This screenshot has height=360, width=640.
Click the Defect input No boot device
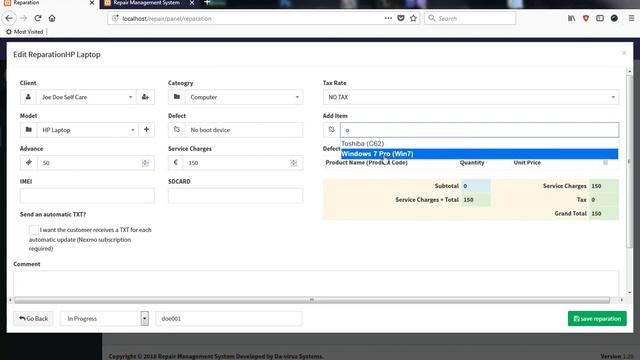[244, 130]
